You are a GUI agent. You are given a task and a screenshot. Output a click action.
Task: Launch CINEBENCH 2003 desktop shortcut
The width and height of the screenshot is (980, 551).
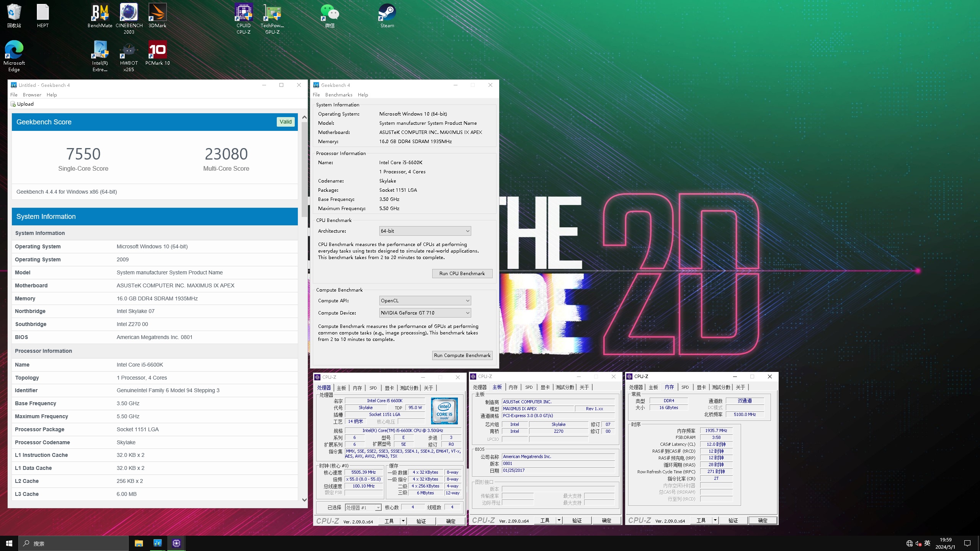[129, 18]
